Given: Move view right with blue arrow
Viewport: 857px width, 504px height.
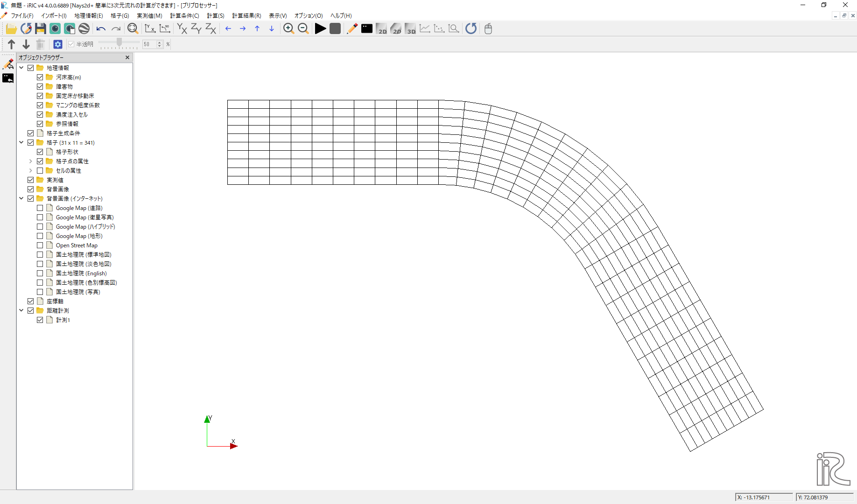Looking at the screenshot, I should 243,29.
